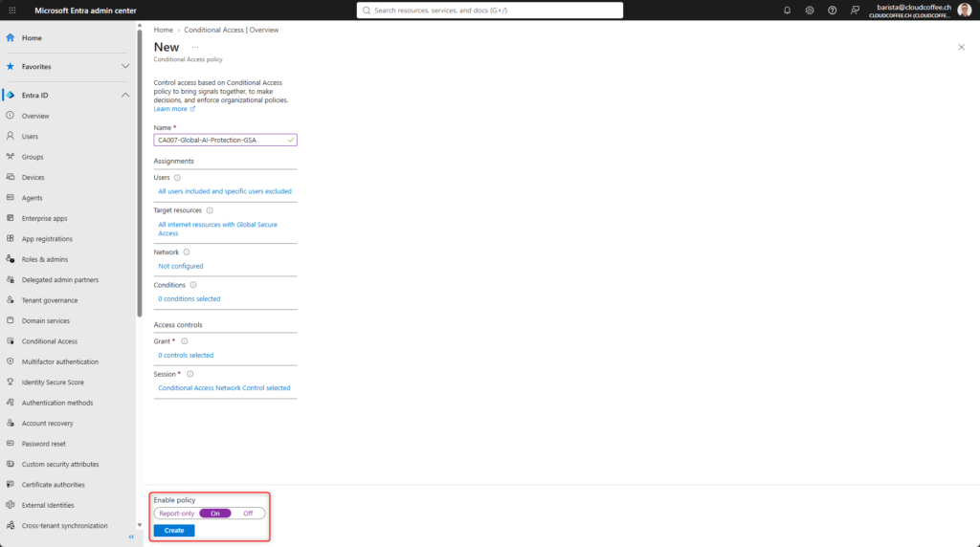Open notifications bell icon

click(x=787, y=10)
